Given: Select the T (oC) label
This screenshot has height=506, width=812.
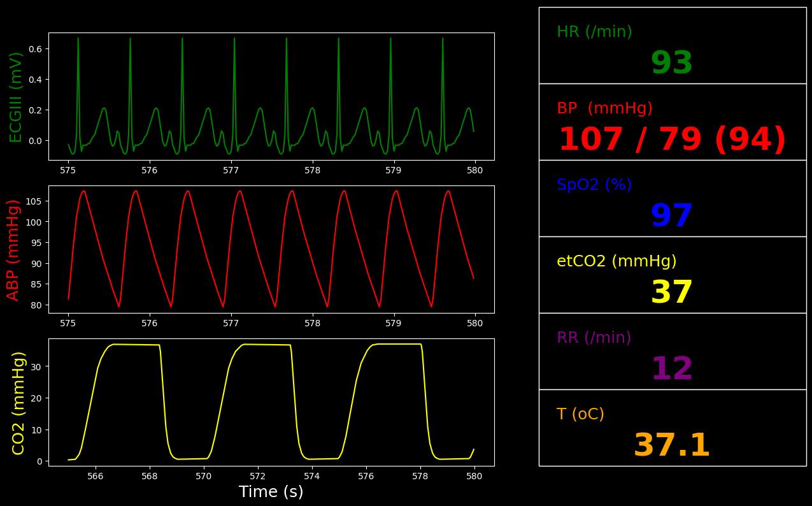Looking at the screenshot, I should click(580, 414).
